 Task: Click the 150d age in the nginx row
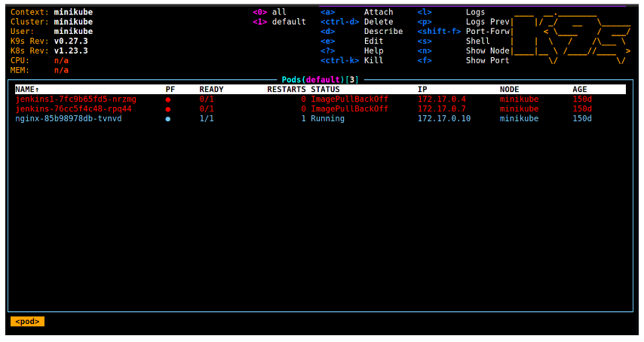click(x=582, y=118)
